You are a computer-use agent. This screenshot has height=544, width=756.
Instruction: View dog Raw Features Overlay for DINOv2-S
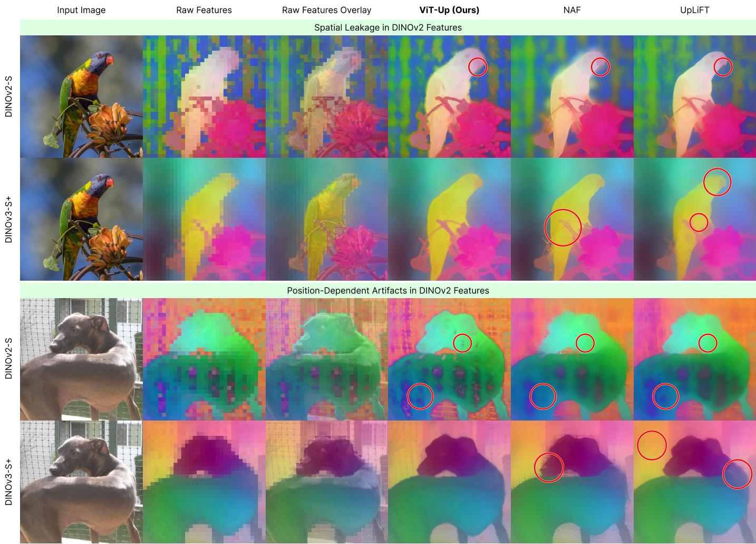(327, 359)
